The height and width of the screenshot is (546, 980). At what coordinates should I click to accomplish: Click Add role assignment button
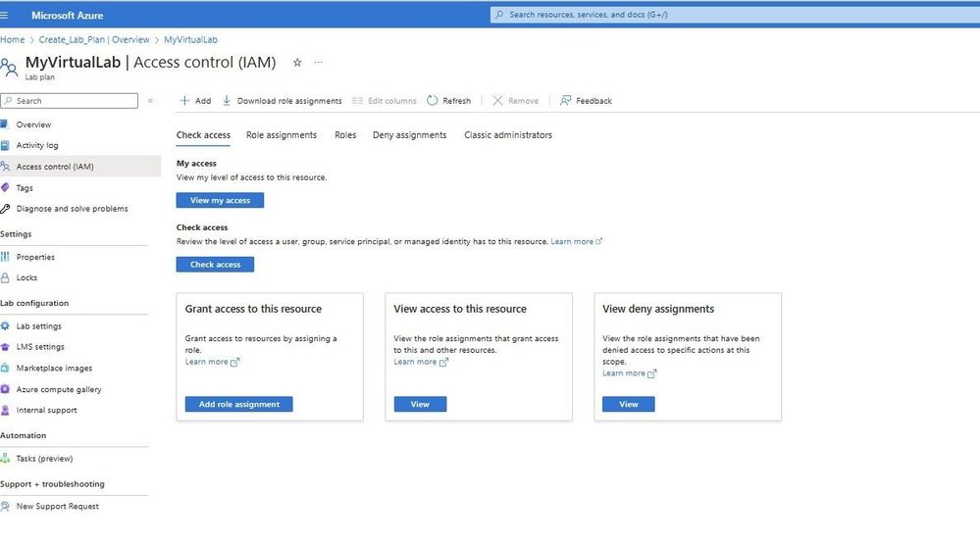238,404
